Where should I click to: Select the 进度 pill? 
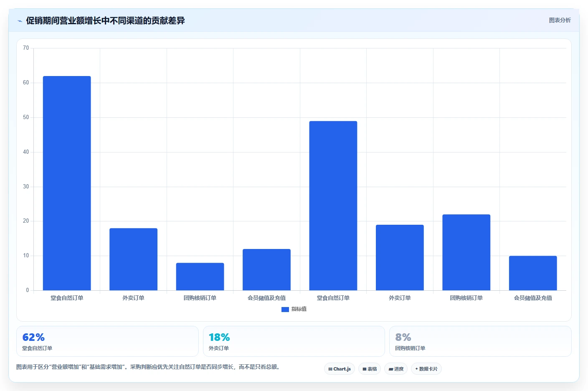point(396,369)
